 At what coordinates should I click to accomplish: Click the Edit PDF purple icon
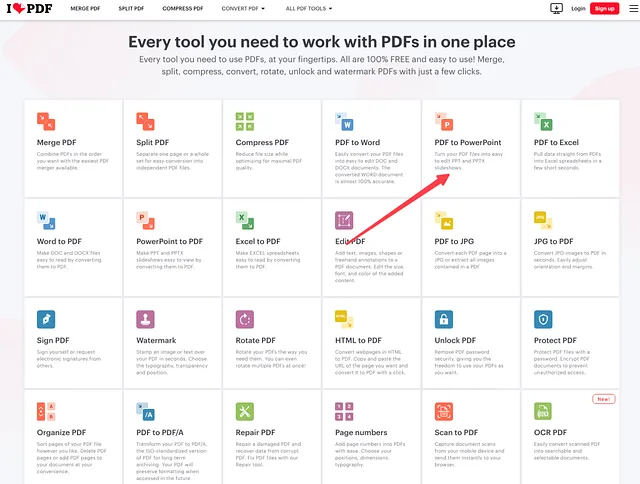click(344, 220)
